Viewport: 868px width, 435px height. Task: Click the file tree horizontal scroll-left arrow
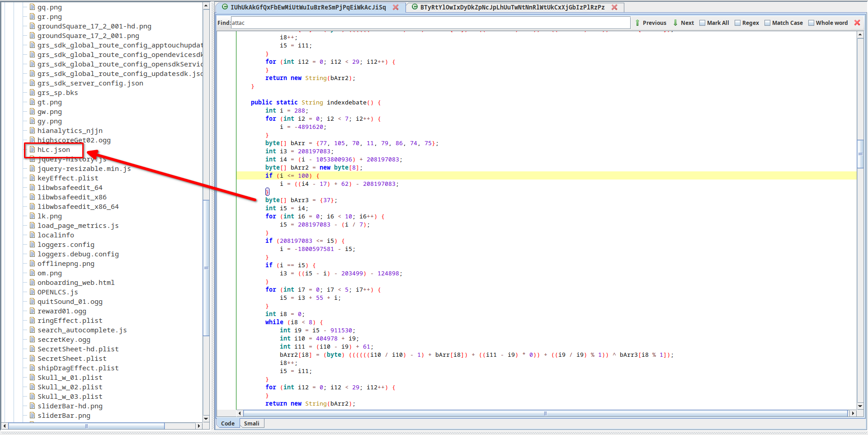tap(5, 426)
